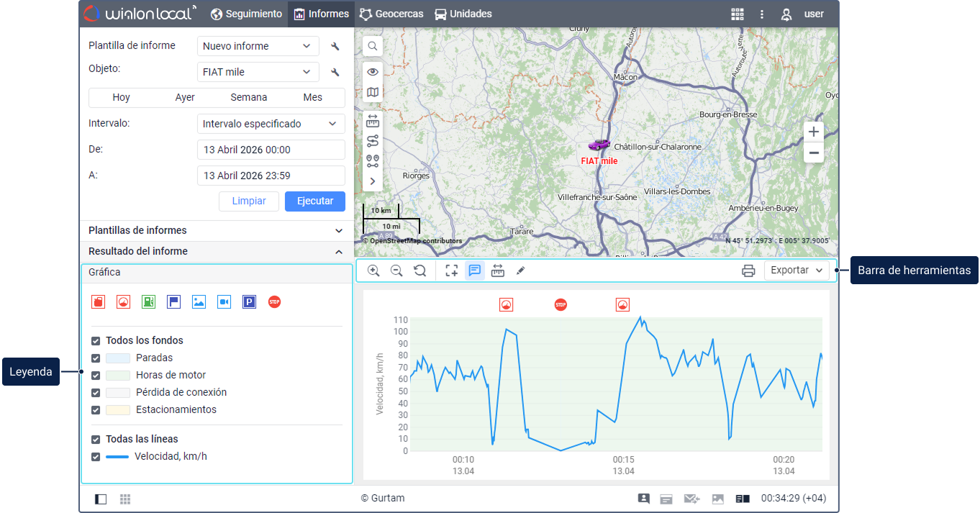The height and width of the screenshot is (513, 980).
Task: Open the Seguimiento tab
Action: point(246,14)
